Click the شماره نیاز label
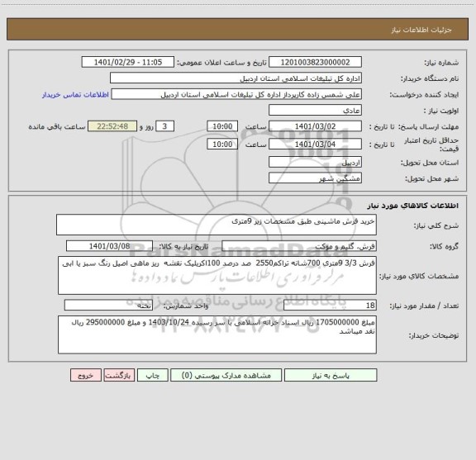The height and width of the screenshot is (460, 476). point(441,63)
